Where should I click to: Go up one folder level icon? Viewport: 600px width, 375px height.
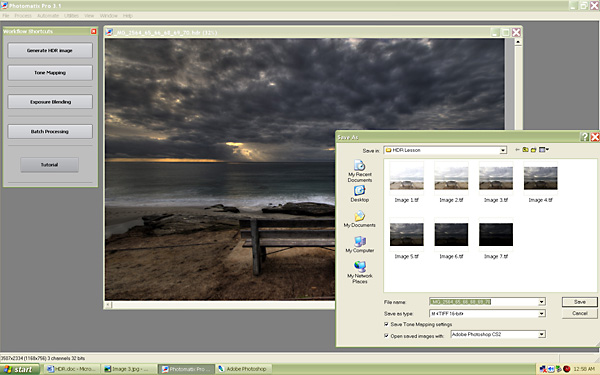click(525, 150)
